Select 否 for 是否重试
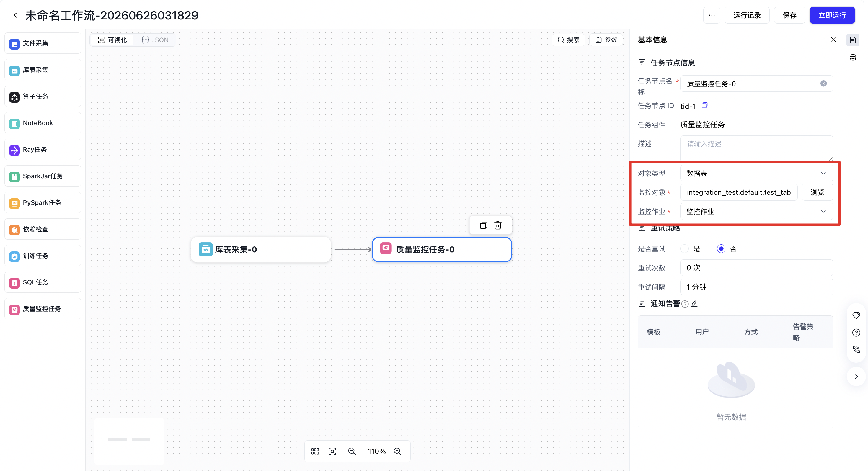Viewport: 868px width, 471px height. 721,249
